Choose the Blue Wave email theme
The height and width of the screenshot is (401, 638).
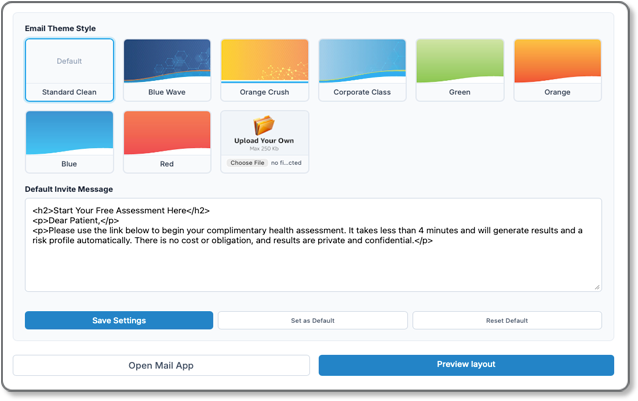[167, 70]
